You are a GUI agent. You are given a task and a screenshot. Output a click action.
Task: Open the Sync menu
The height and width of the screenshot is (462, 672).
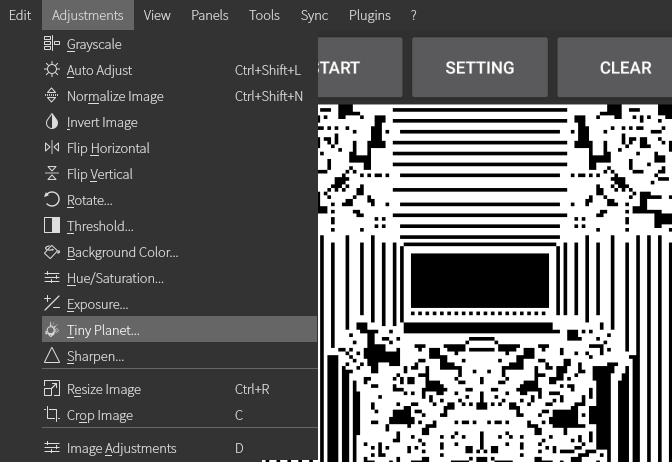(314, 15)
